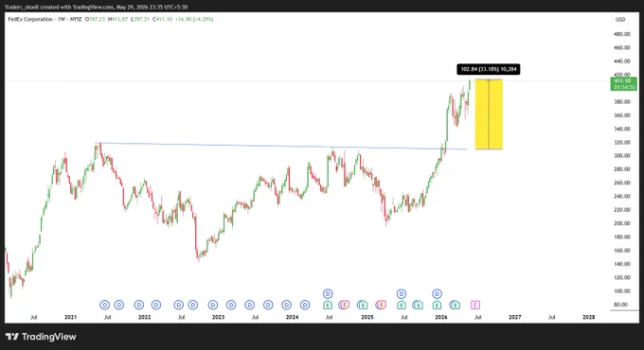The width and height of the screenshot is (644, 350).
Task: Click the '220.00' price axis label
Action: (x=622, y=210)
